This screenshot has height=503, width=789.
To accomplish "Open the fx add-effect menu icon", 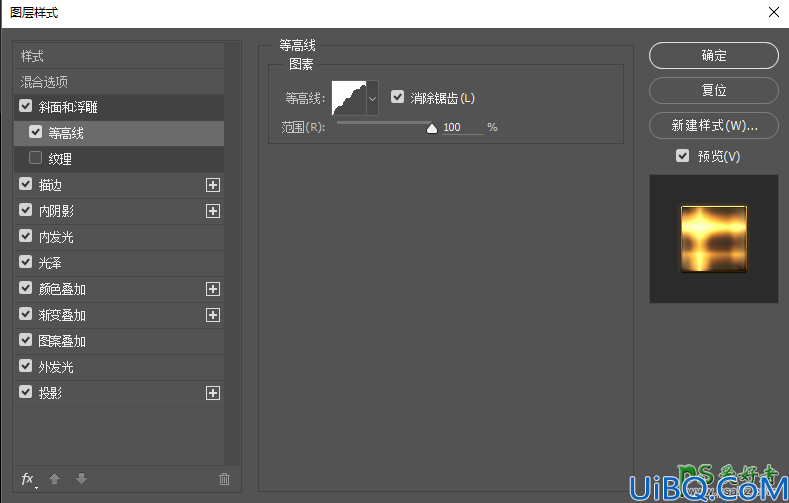I will pos(29,479).
